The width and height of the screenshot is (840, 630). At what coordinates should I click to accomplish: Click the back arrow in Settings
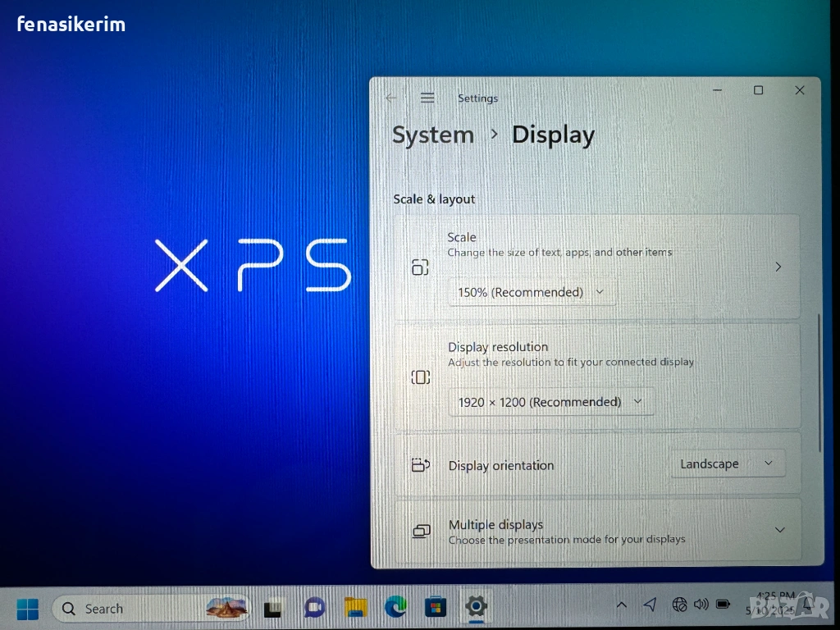391,98
